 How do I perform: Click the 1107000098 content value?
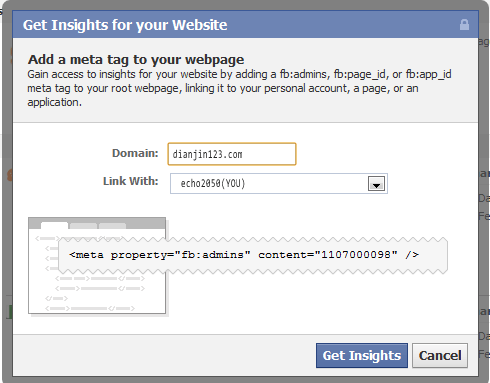356,255
